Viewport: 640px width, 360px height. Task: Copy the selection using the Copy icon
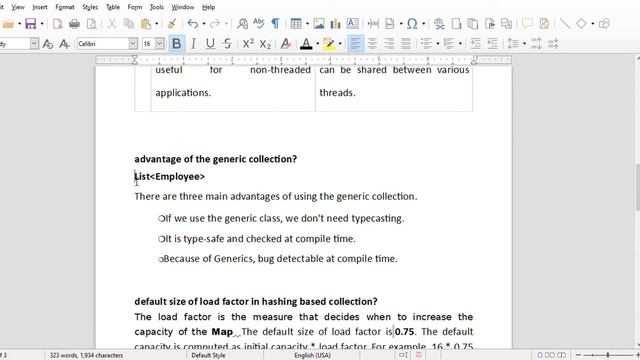click(129, 24)
